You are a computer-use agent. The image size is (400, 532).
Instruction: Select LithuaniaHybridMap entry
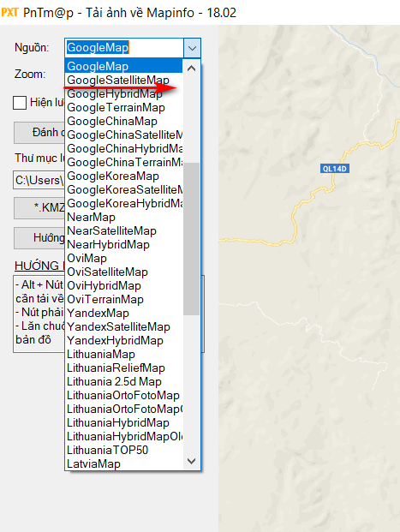pyautogui.click(x=124, y=422)
